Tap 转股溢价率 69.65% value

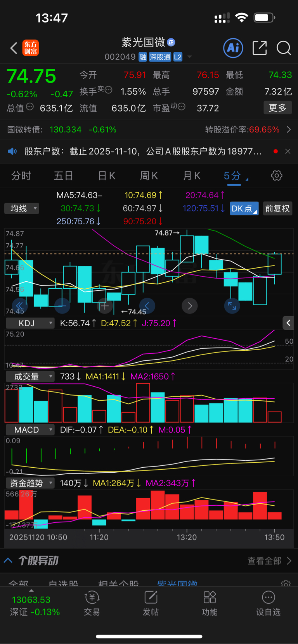coord(264,129)
